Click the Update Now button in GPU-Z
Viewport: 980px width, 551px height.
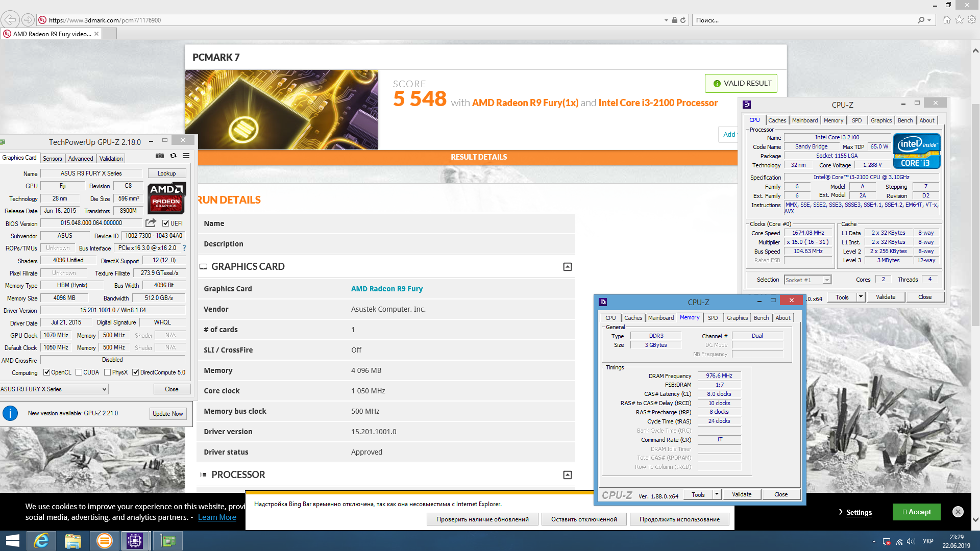point(167,414)
